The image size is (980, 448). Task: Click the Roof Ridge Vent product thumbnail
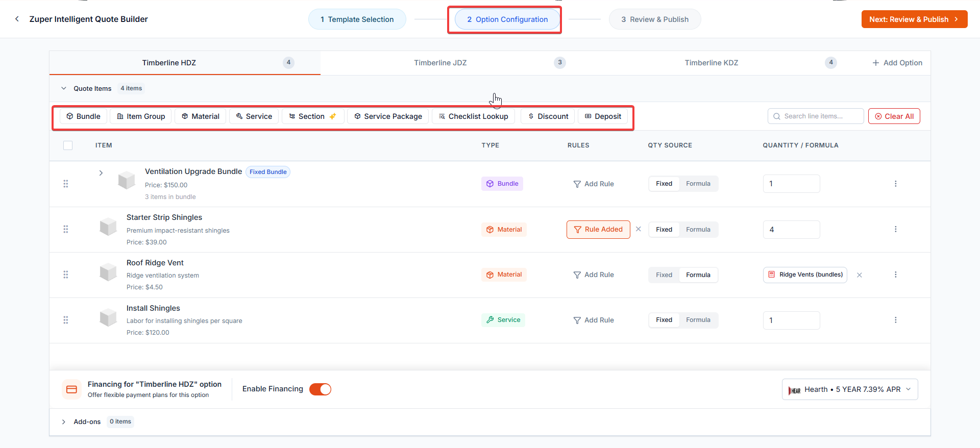click(108, 272)
